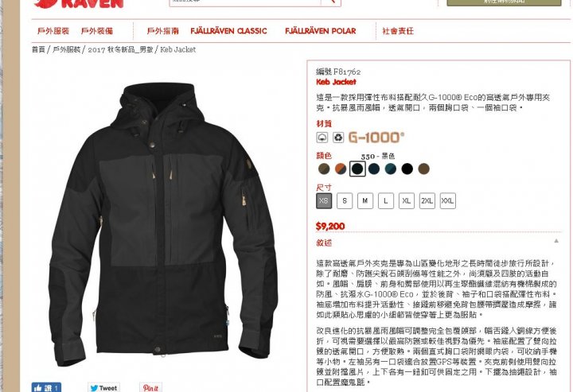
Task: Click the recycled material icon
Action: pyautogui.click(x=338, y=138)
